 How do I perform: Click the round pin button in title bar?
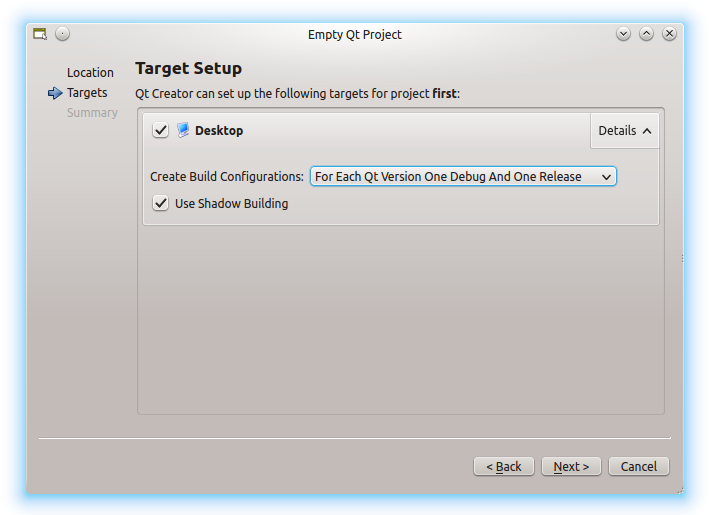pyautogui.click(x=63, y=34)
